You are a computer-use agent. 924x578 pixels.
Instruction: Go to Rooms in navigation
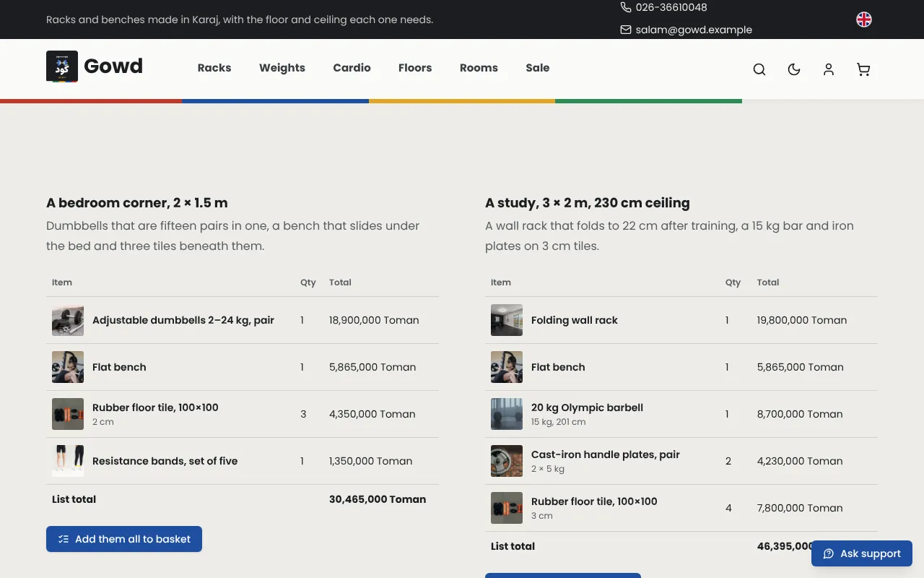[x=479, y=68]
